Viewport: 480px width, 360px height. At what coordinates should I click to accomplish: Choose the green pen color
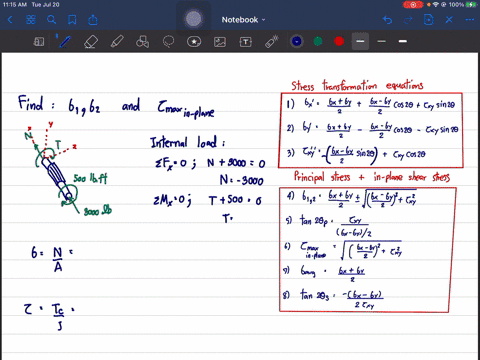pos(318,41)
